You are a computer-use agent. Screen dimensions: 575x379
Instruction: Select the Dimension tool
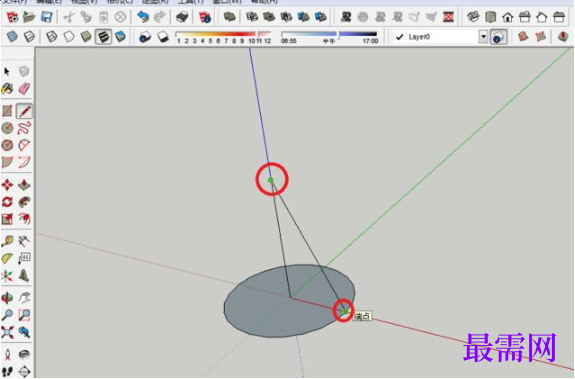click(24, 241)
